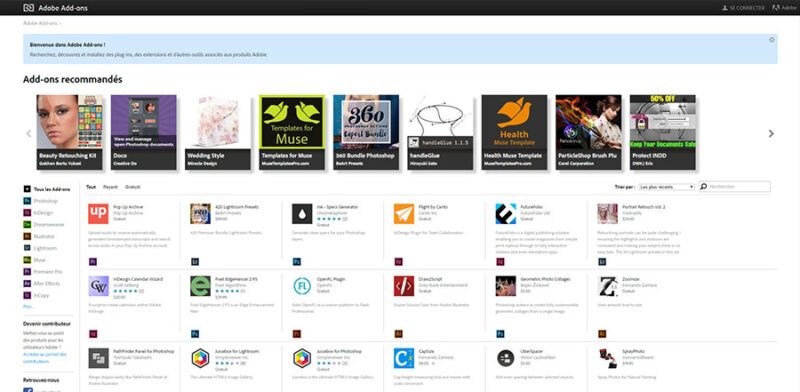
Task: Open the InDesign Calendar Wizard icon
Action: click(98, 286)
